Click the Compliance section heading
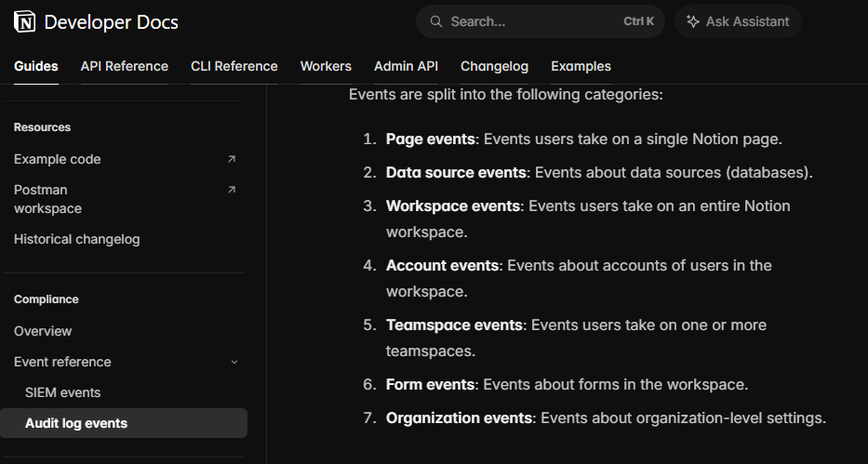 click(46, 299)
